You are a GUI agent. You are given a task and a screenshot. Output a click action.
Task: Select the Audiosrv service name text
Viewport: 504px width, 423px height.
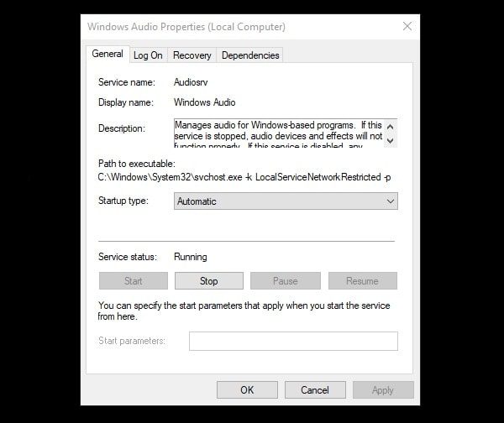coord(191,82)
